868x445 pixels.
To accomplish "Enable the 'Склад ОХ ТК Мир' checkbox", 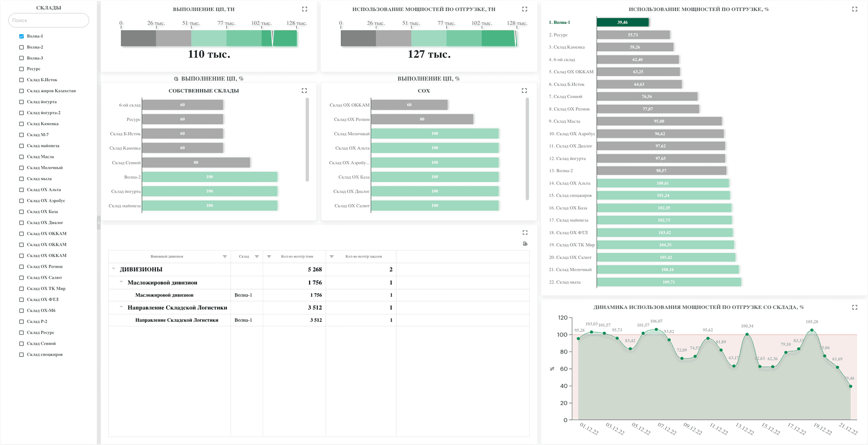I will [x=21, y=288].
